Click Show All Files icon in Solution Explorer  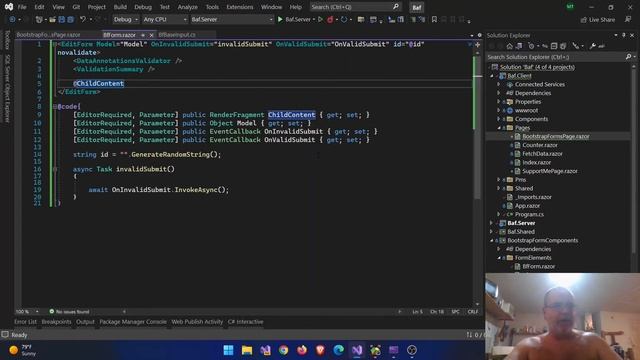[563, 46]
